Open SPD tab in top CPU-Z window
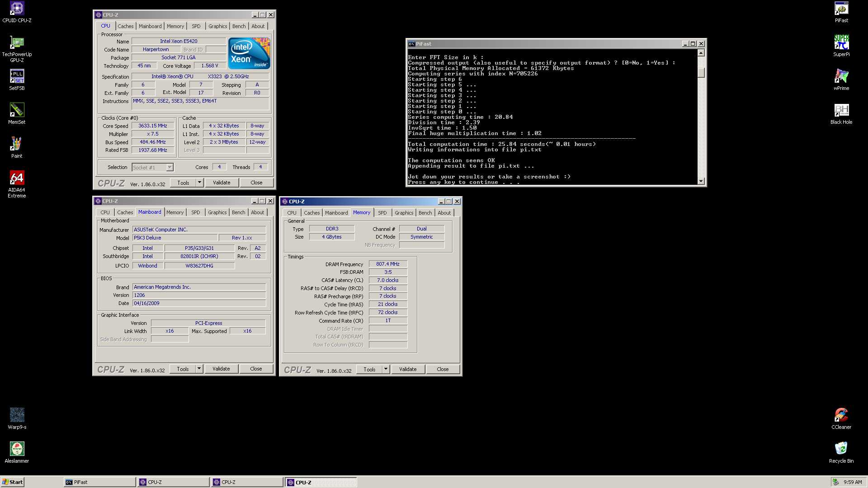Viewport: 868px width, 488px height. point(196,26)
